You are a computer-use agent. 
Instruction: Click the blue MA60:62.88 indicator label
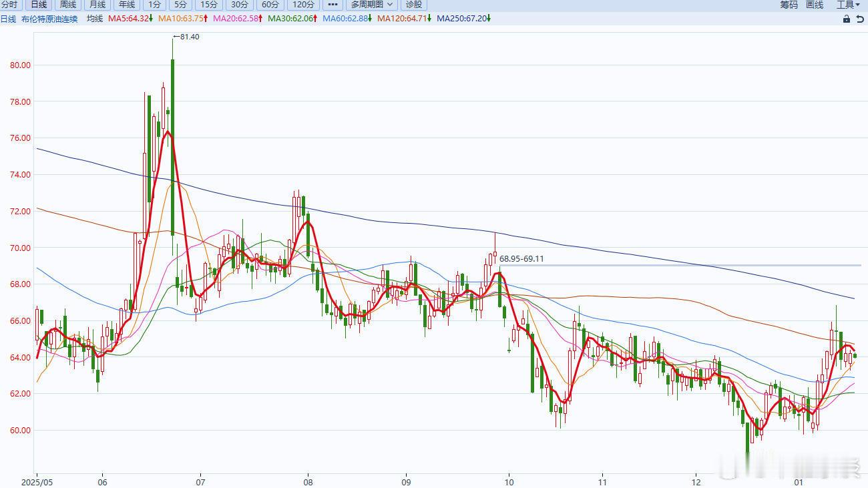(x=347, y=19)
